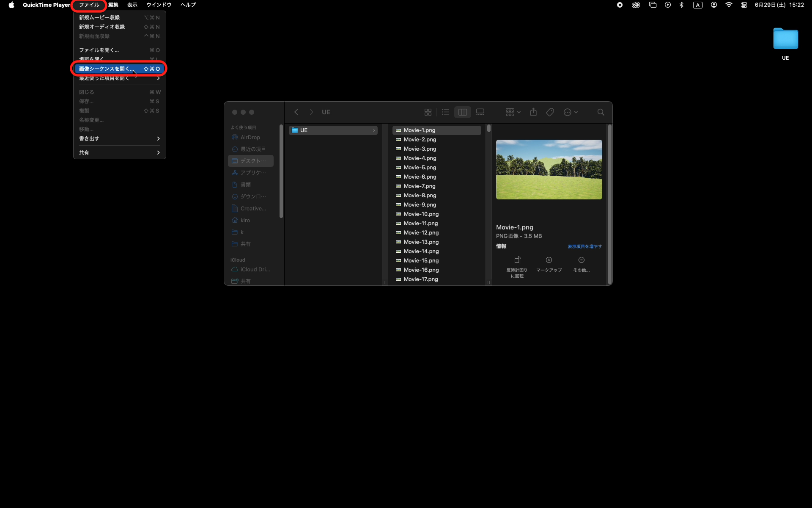The width and height of the screenshot is (812, 508).
Task: Click preview pane scrollbar
Action: pyautogui.click(x=609, y=204)
